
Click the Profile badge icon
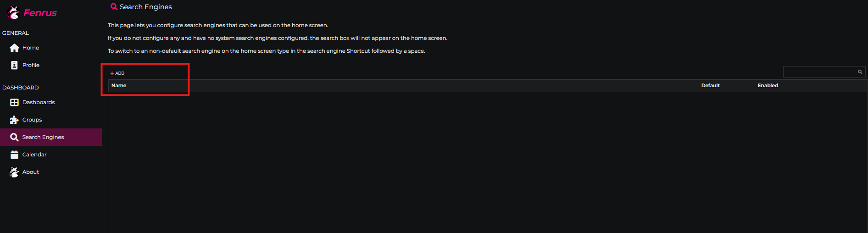[14, 65]
